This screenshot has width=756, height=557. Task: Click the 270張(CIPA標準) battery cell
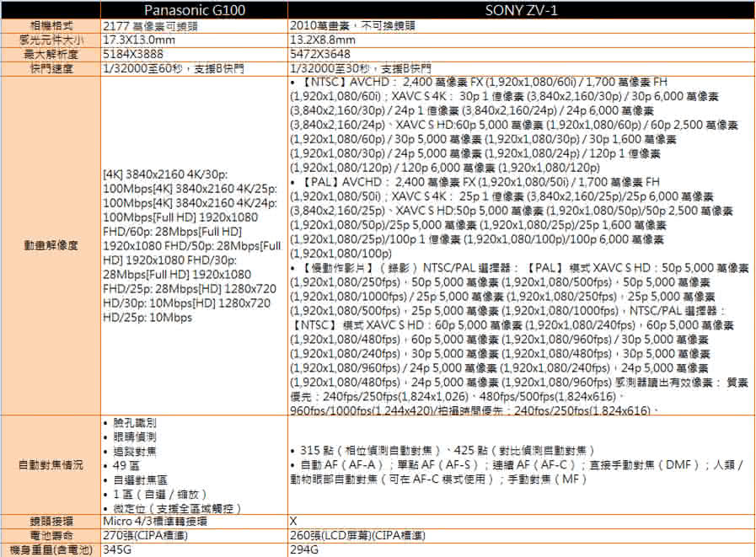pos(142,535)
